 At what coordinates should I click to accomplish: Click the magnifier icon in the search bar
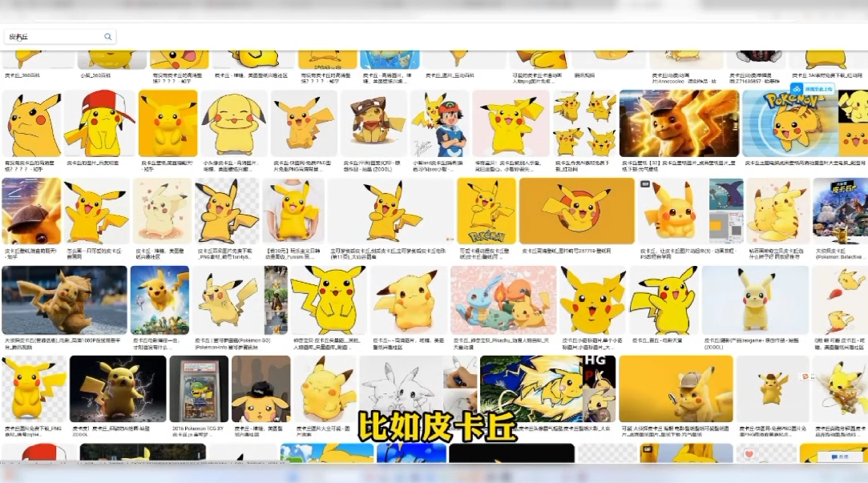click(107, 36)
